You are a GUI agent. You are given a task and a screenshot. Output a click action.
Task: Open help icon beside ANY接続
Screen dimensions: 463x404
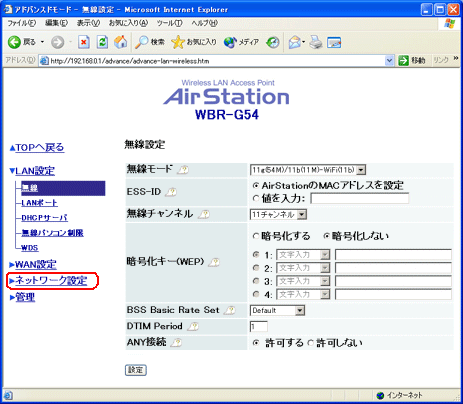click(176, 342)
